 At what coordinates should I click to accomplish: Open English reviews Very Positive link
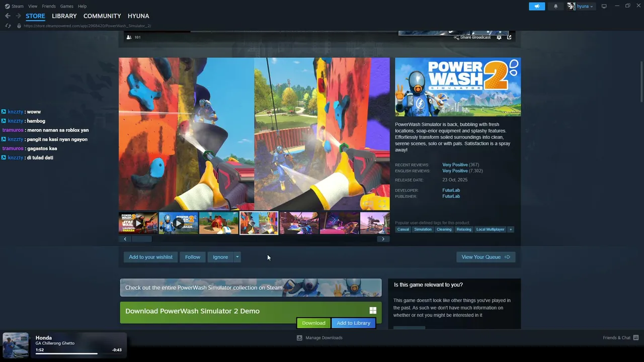455,171
